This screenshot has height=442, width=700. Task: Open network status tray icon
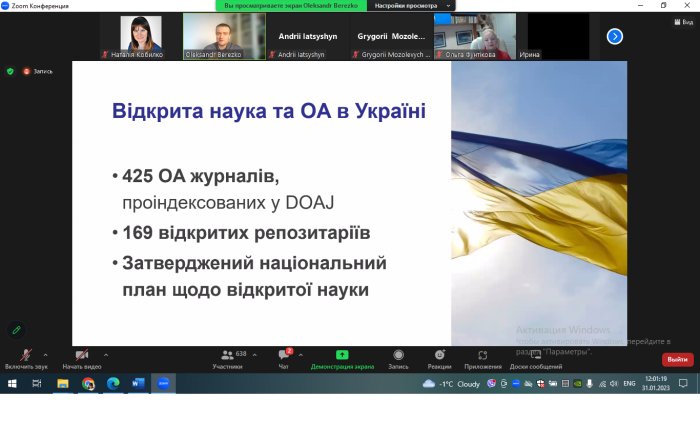coord(602,384)
